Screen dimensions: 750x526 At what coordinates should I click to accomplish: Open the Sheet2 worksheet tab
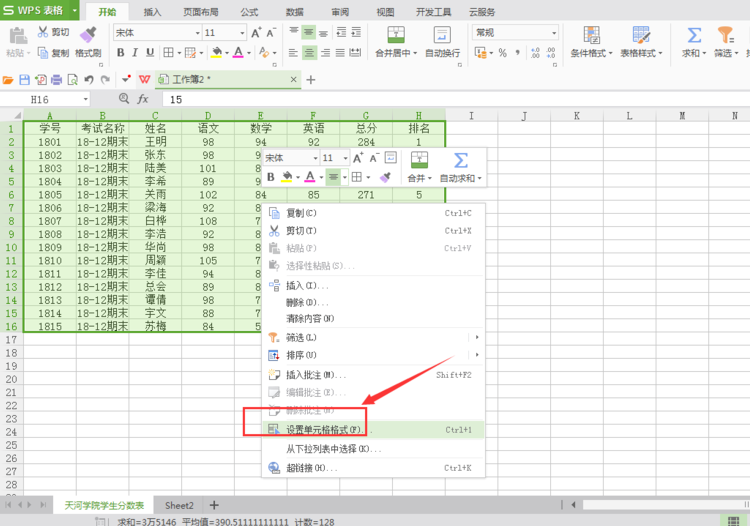pyautogui.click(x=179, y=505)
